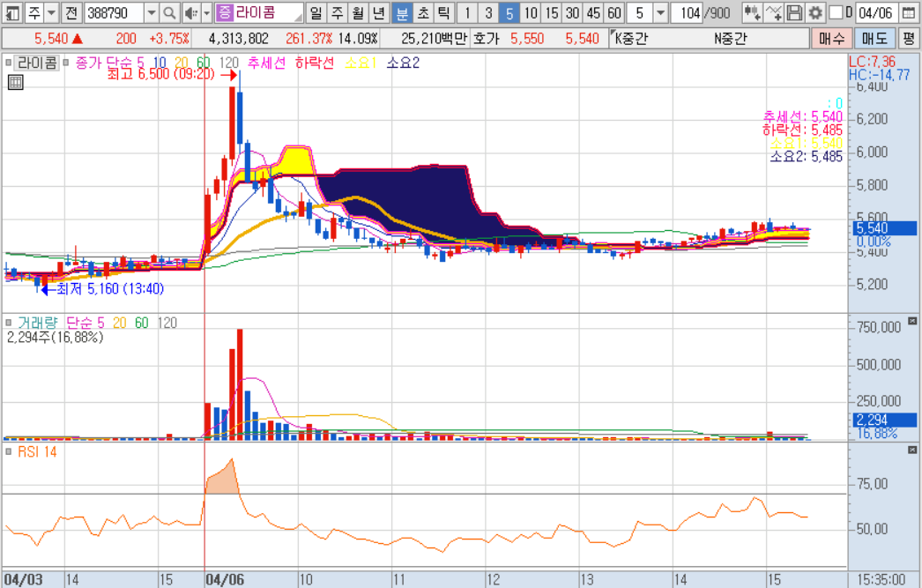The width and height of the screenshot is (922, 588).
Task: Switch to the 15-minute interval
Action: pyautogui.click(x=552, y=12)
